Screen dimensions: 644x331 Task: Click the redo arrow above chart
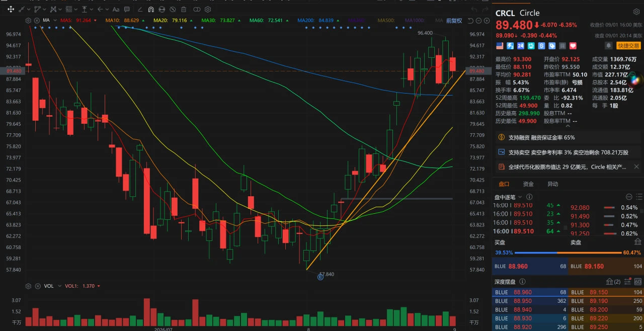(485, 9)
